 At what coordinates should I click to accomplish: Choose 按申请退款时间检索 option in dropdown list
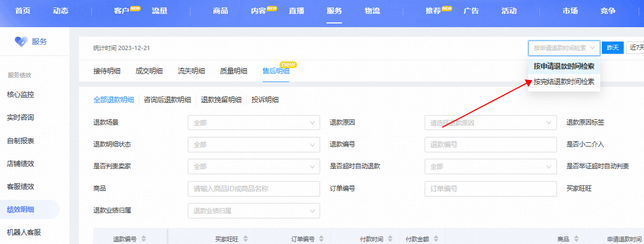(564, 67)
